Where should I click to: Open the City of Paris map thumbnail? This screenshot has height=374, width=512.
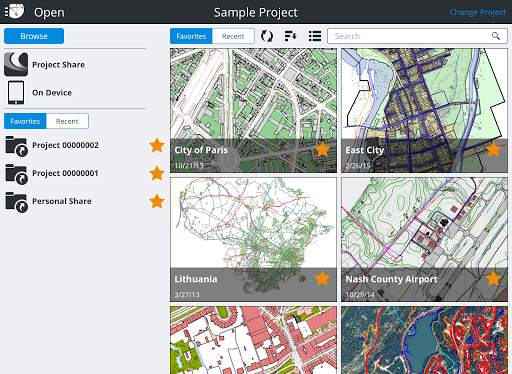[x=253, y=110]
